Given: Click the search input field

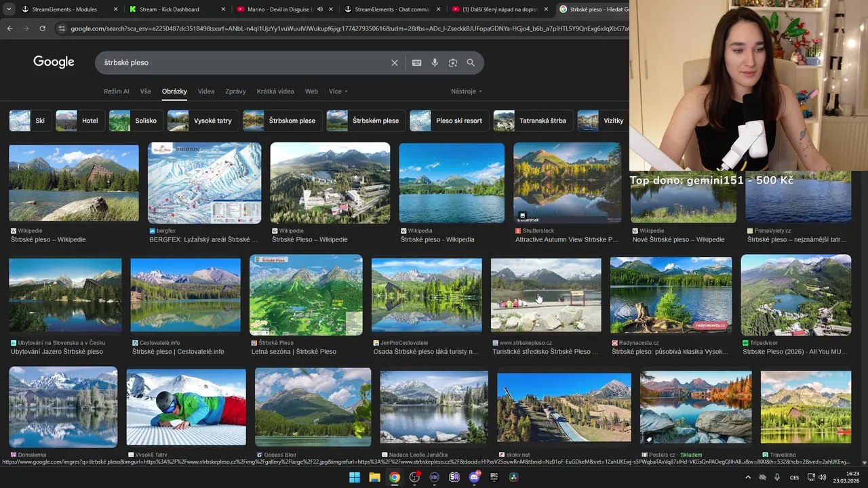Looking at the screenshot, I should tap(244, 62).
